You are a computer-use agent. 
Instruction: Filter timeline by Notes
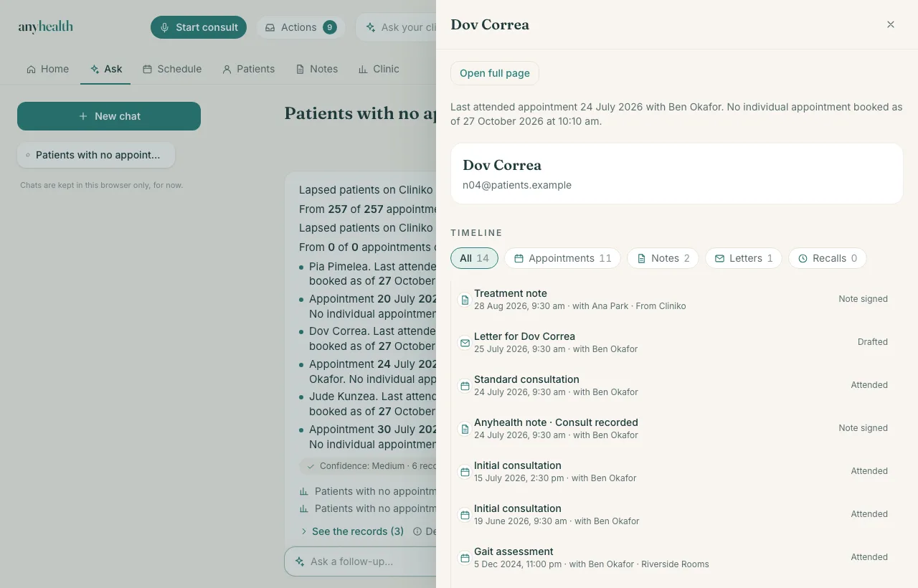pyautogui.click(x=663, y=258)
